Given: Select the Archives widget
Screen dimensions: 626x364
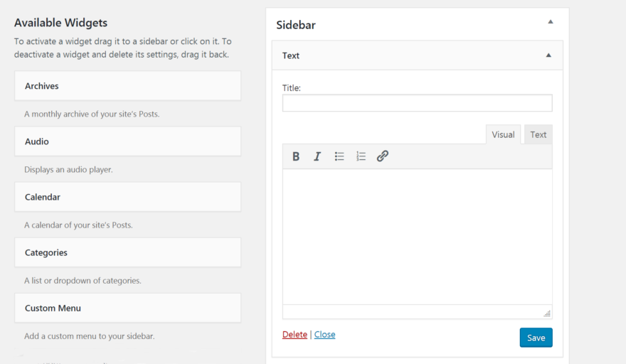Looking at the screenshot, I should (x=127, y=86).
